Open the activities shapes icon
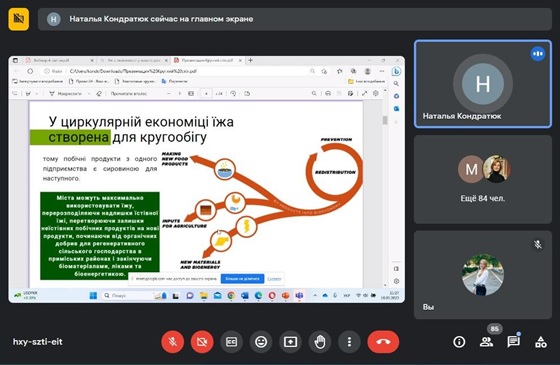Screen dimensions: 560x365 (541, 342)
